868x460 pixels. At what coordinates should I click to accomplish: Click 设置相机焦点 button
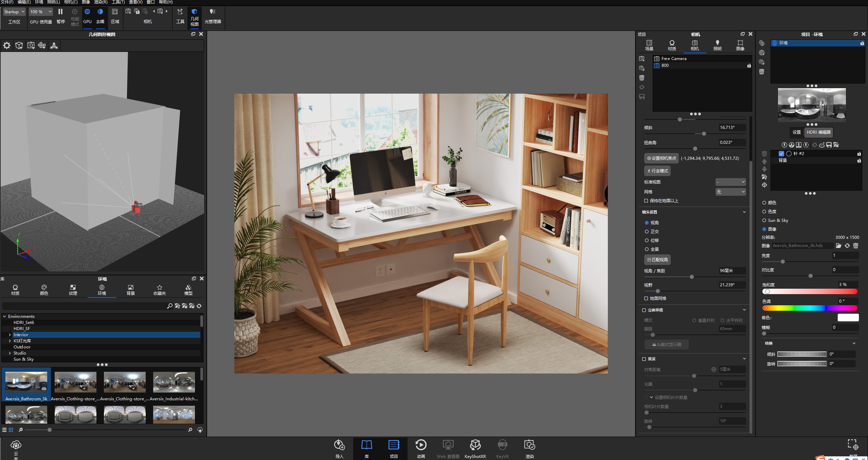[x=661, y=158]
